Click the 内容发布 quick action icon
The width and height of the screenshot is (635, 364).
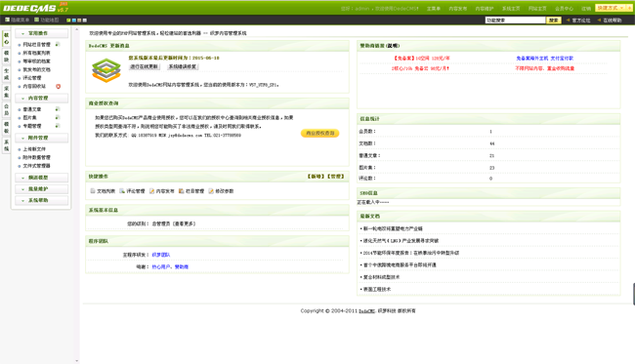coord(151,191)
